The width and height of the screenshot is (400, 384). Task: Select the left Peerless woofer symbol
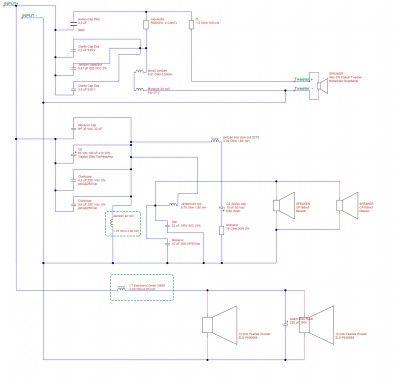click(220, 325)
